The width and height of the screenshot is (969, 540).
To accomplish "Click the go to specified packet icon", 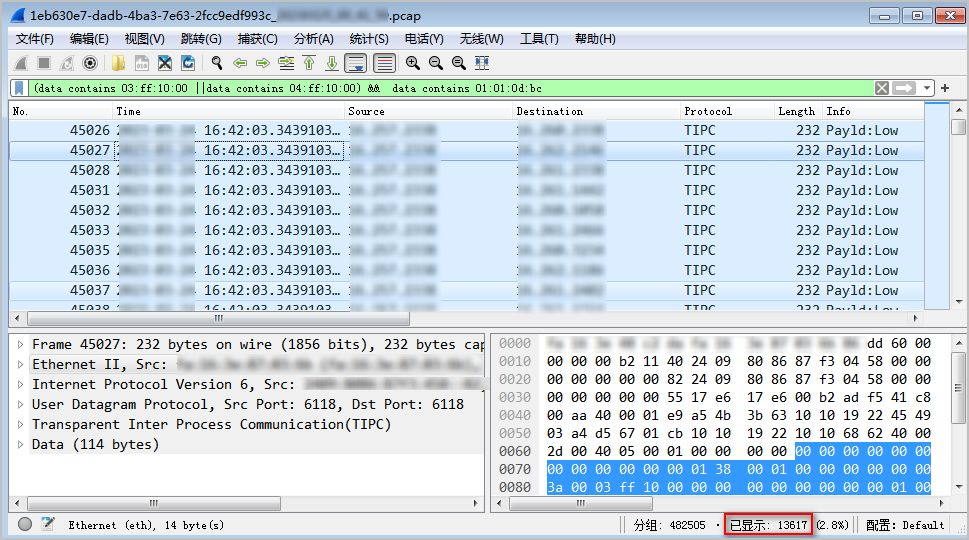I will pos(286,63).
